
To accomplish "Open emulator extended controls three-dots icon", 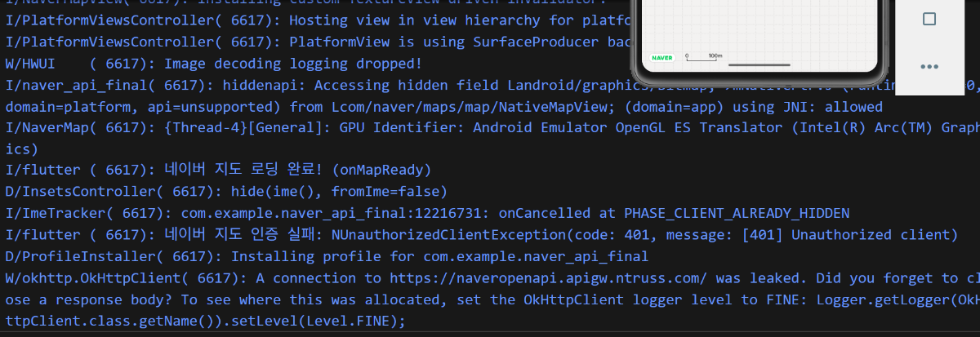I will [x=929, y=67].
